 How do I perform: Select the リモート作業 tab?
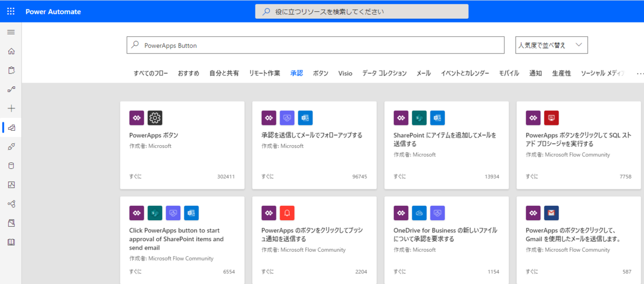pos(265,73)
